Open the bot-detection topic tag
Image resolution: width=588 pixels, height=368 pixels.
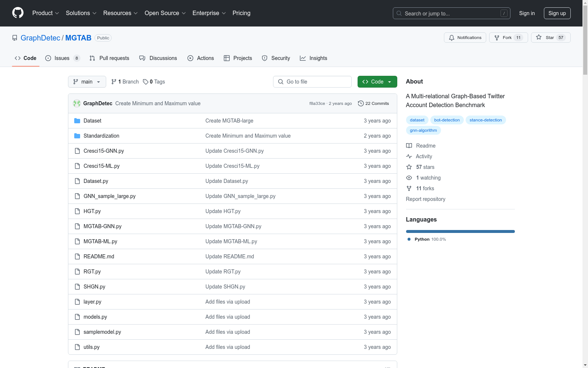(x=447, y=120)
